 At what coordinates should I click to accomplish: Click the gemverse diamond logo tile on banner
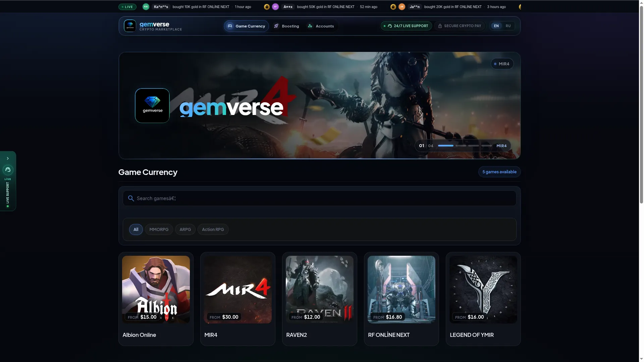pos(152,106)
